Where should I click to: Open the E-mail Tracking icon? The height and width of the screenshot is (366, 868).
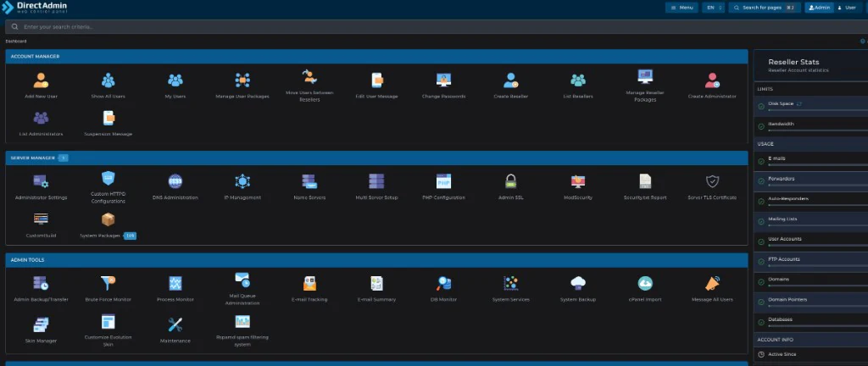point(309,284)
